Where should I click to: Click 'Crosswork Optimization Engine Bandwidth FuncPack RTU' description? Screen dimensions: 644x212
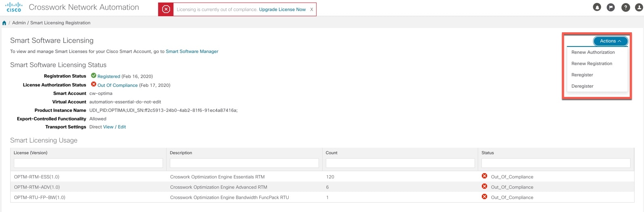(x=230, y=197)
